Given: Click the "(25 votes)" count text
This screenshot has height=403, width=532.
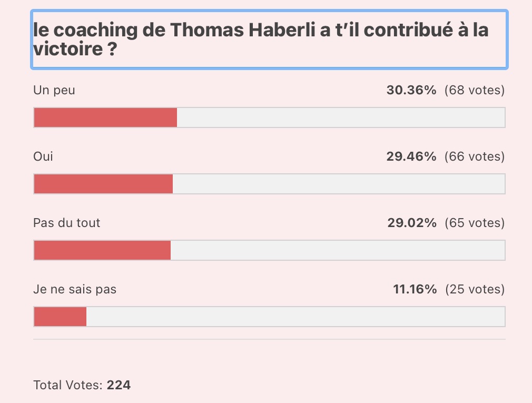Looking at the screenshot, I should pyautogui.click(x=475, y=289).
